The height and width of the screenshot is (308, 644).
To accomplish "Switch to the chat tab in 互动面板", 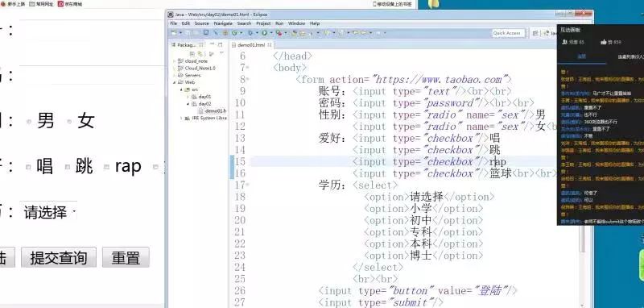I will point(581,56).
